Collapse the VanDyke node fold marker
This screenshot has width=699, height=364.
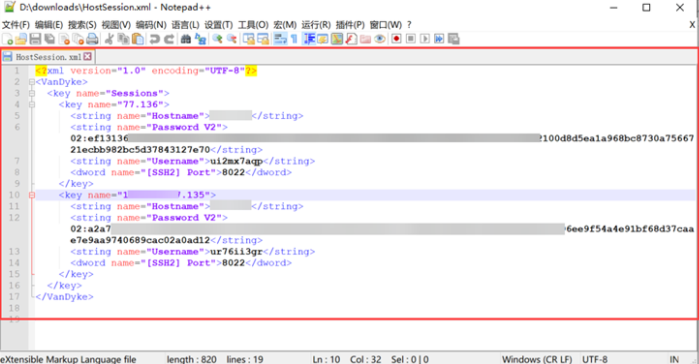coord(32,82)
